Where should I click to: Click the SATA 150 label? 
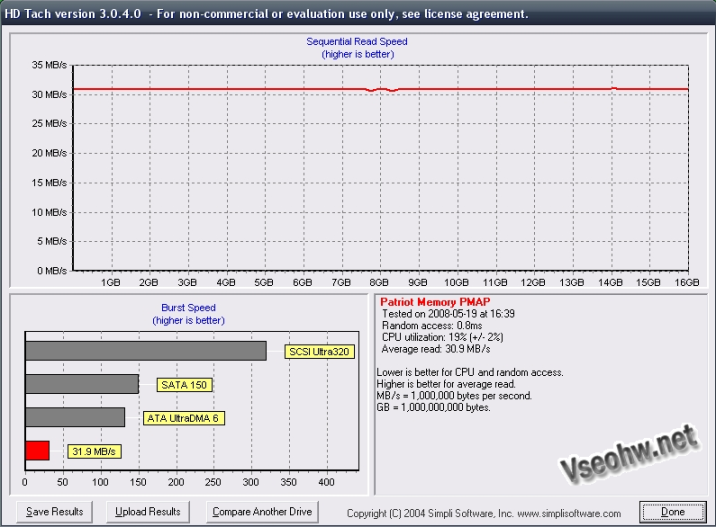184,385
